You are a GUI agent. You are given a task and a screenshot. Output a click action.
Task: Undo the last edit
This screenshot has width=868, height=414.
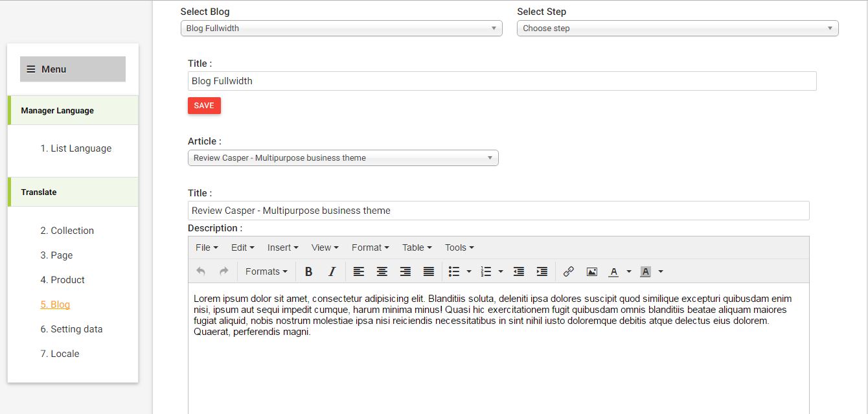pos(201,271)
